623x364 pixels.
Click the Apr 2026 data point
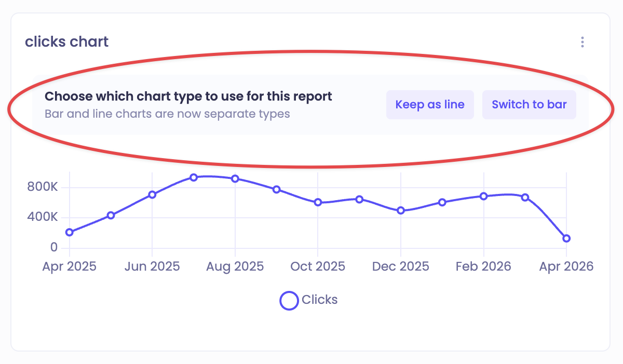click(566, 239)
